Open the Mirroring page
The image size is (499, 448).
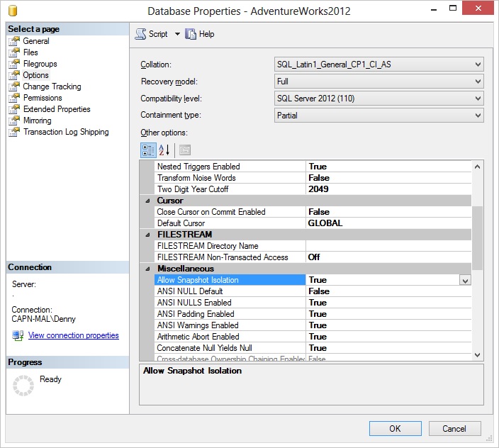coord(38,121)
